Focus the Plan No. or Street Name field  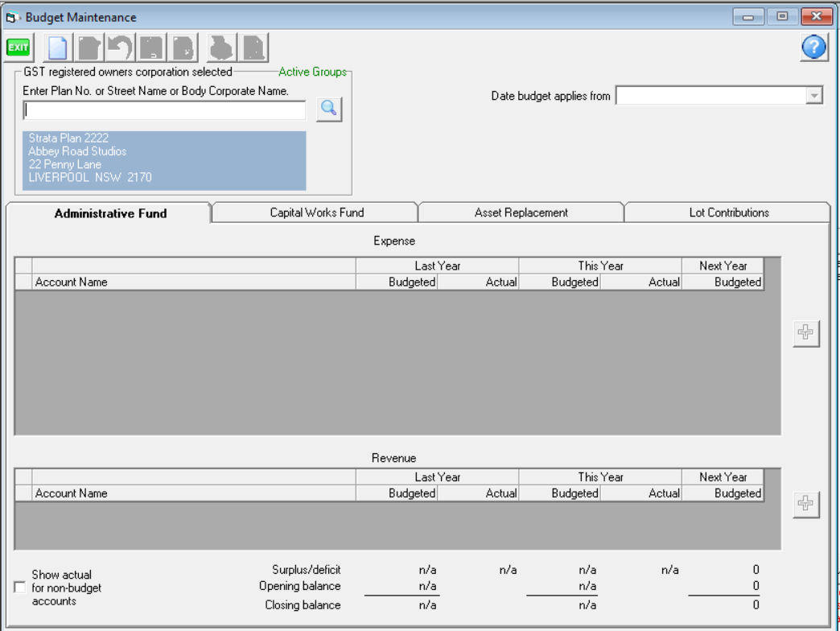(x=164, y=110)
